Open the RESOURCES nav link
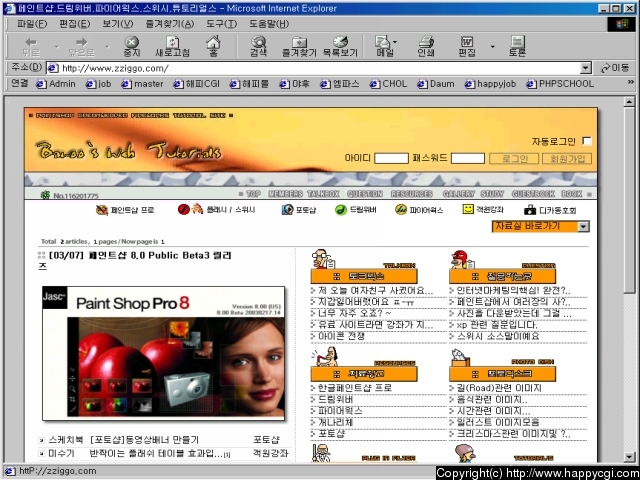This screenshot has height=480, width=640. (411, 194)
